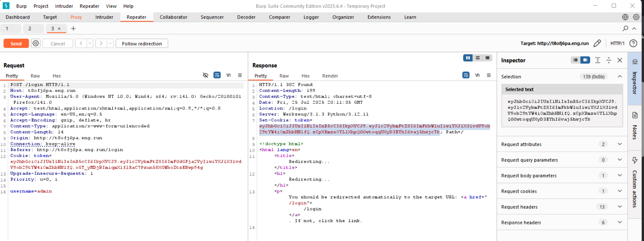
Task: Open the Request editor options menu
Action: coord(240,75)
